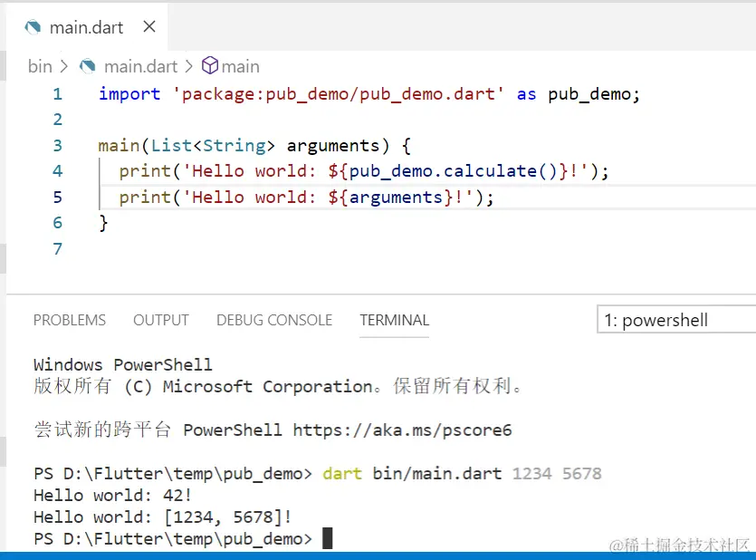Open the bin folder breadcrumb

(x=40, y=66)
